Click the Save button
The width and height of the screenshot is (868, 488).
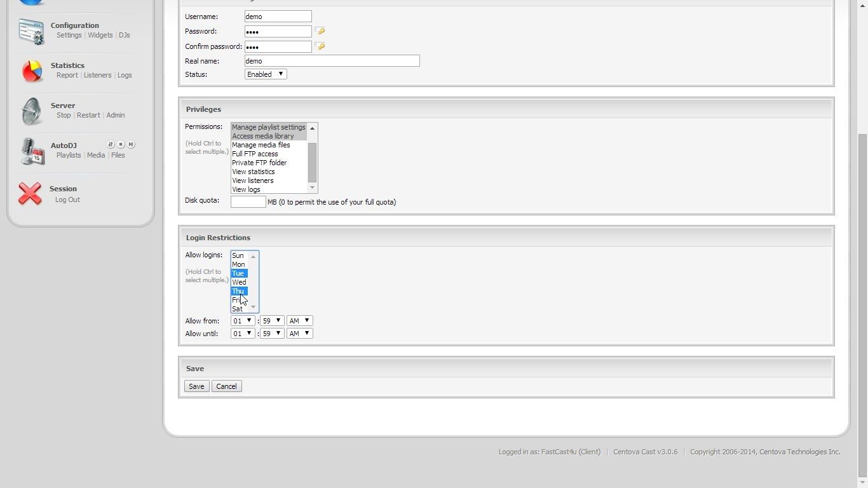tap(196, 386)
